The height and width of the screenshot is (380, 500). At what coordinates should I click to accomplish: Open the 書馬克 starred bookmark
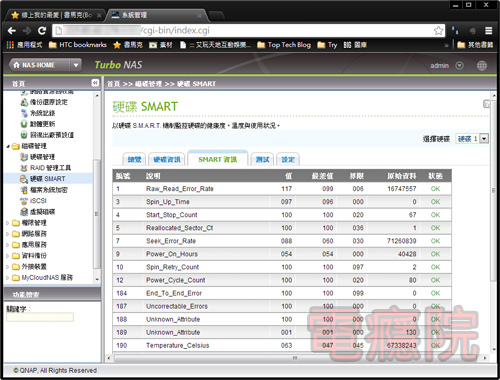click(128, 45)
